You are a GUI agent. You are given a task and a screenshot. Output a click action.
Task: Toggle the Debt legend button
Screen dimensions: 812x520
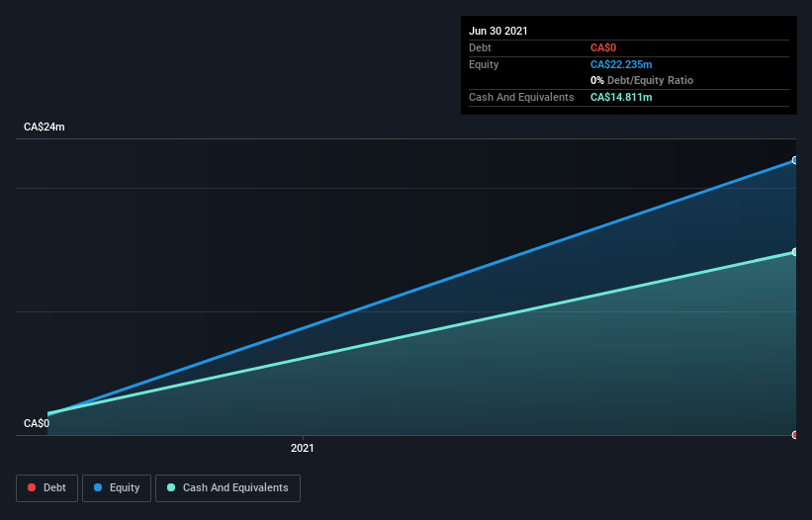tap(47, 488)
